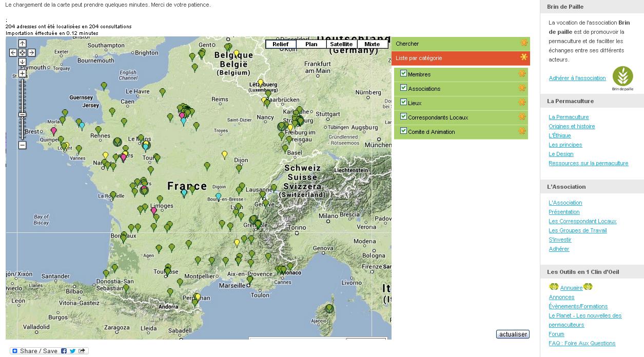Toggle the Associations checkbox
This screenshot has height=357, width=644.
(403, 88)
